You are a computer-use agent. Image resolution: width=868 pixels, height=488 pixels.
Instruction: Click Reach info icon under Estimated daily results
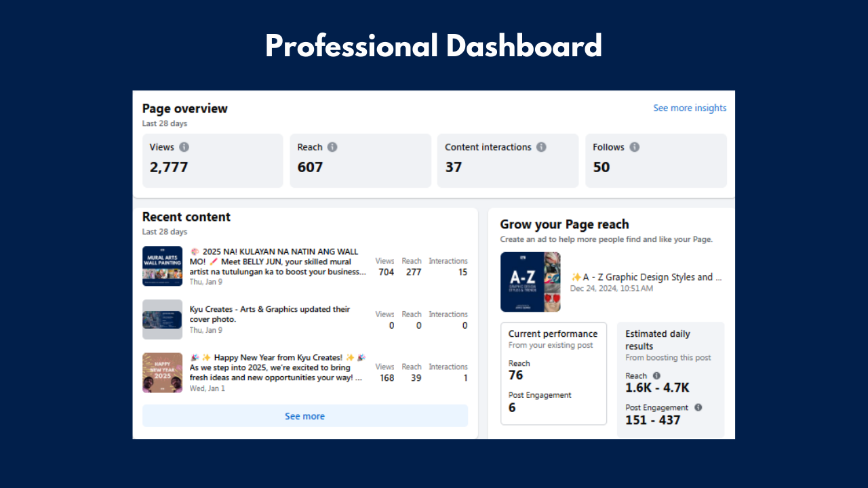[x=656, y=375]
